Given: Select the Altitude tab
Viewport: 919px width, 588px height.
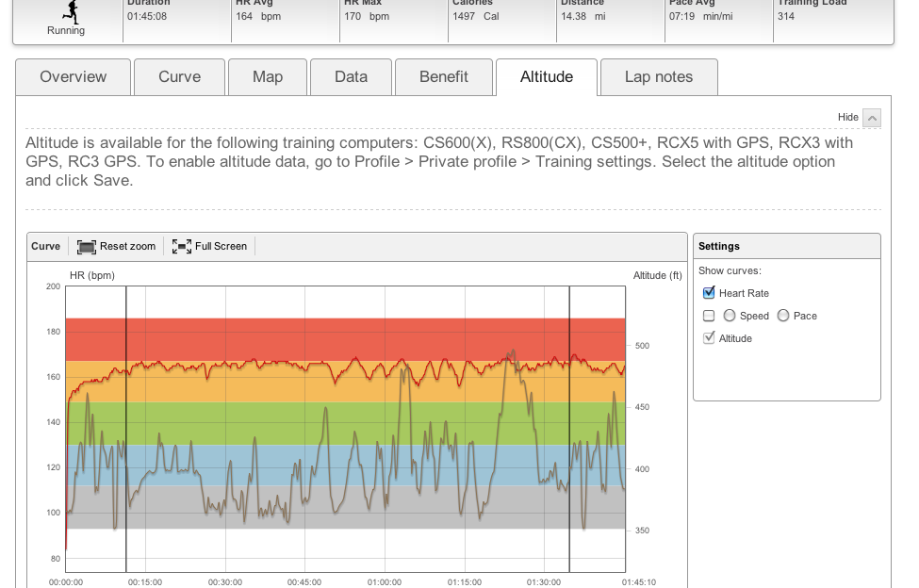Looking at the screenshot, I should click(x=547, y=76).
